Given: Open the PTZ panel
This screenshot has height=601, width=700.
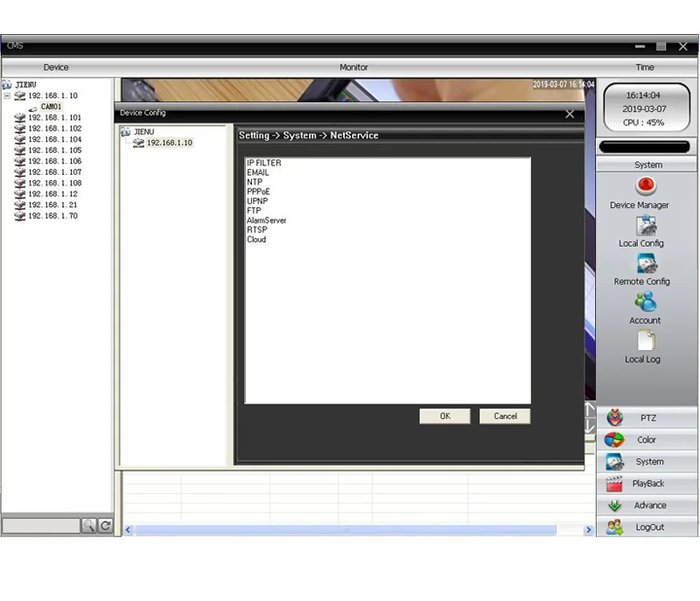Looking at the screenshot, I should (x=647, y=417).
